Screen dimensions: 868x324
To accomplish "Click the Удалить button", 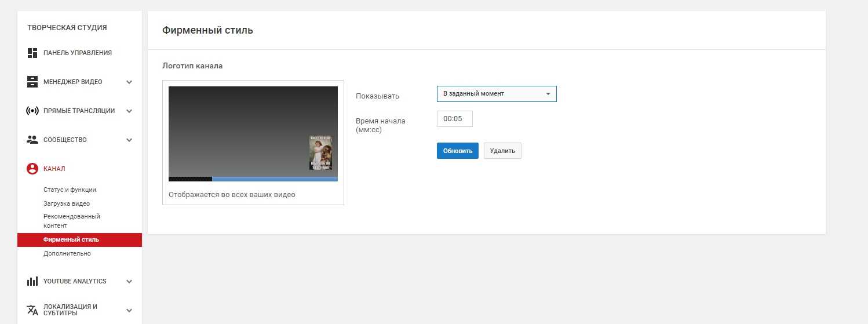I will tap(502, 151).
